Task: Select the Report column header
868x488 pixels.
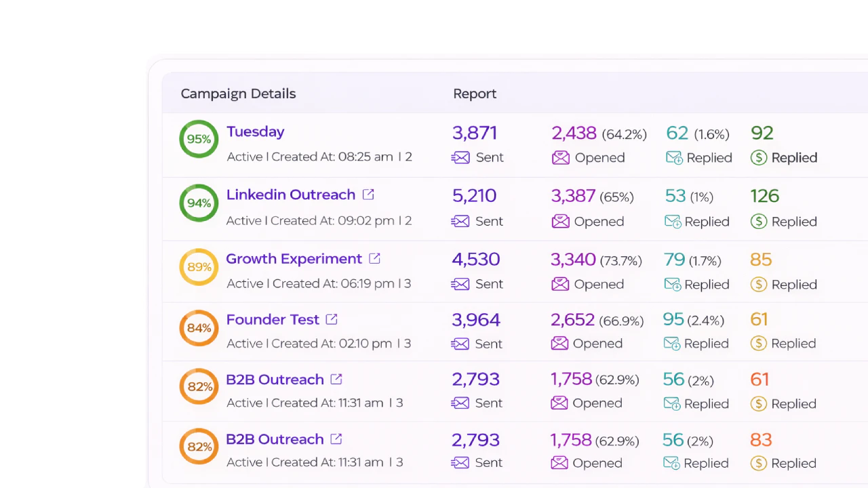Action: click(475, 94)
